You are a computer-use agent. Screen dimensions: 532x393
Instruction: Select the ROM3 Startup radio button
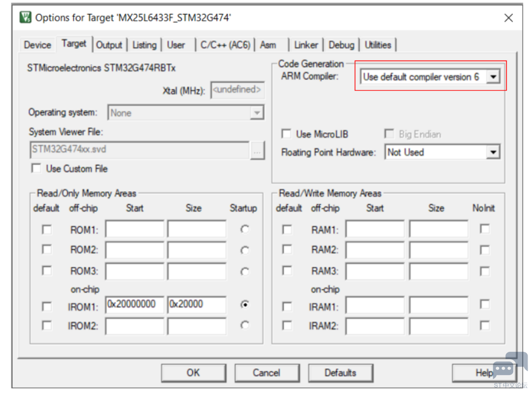click(x=244, y=271)
